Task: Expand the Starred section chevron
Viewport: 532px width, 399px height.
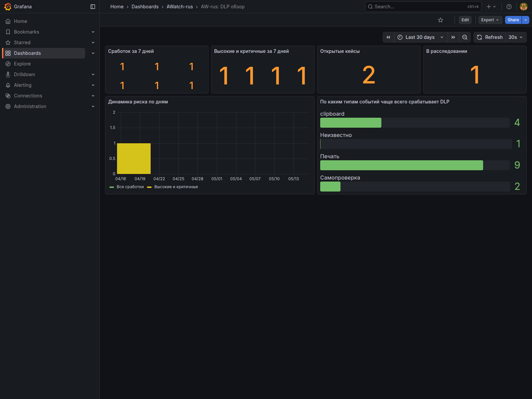Action: coord(93,43)
